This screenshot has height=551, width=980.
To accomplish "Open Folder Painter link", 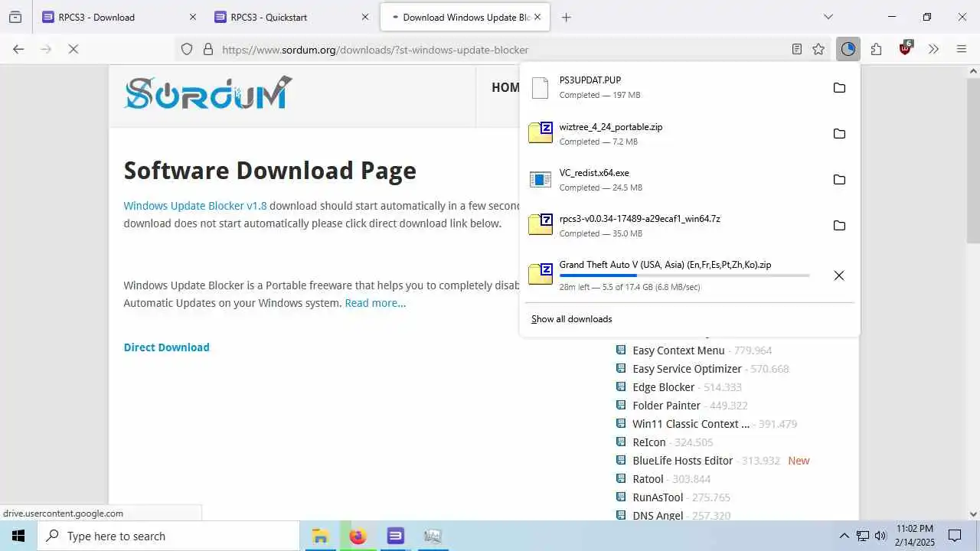I will [x=667, y=406].
